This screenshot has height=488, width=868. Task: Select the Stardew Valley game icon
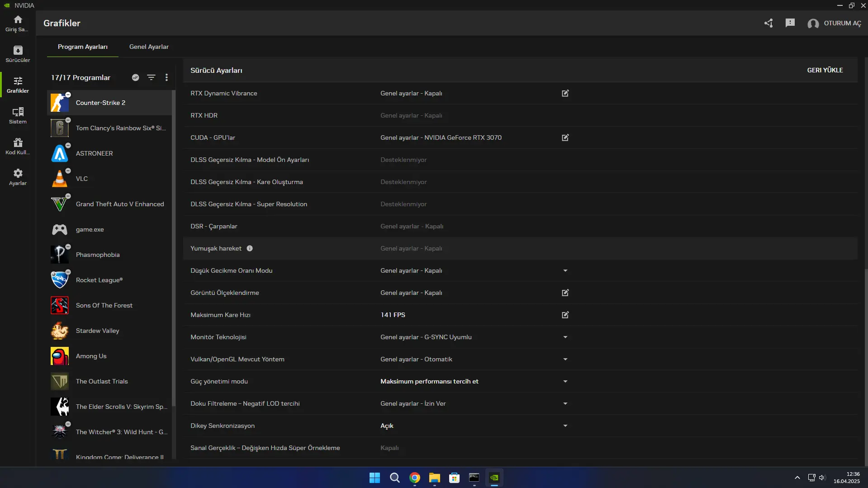60,331
